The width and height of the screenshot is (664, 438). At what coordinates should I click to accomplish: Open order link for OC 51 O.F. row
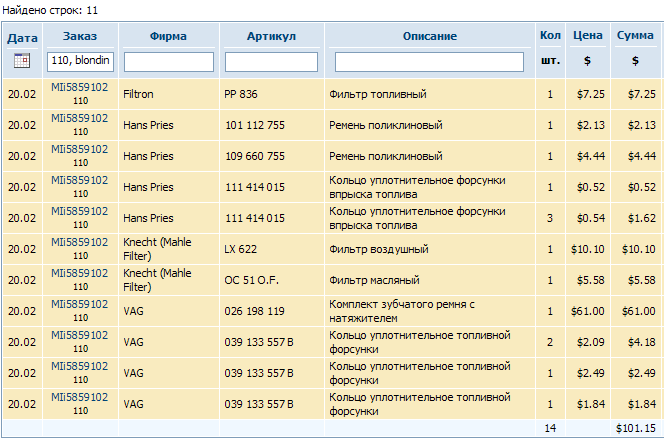tap(80, 274)
